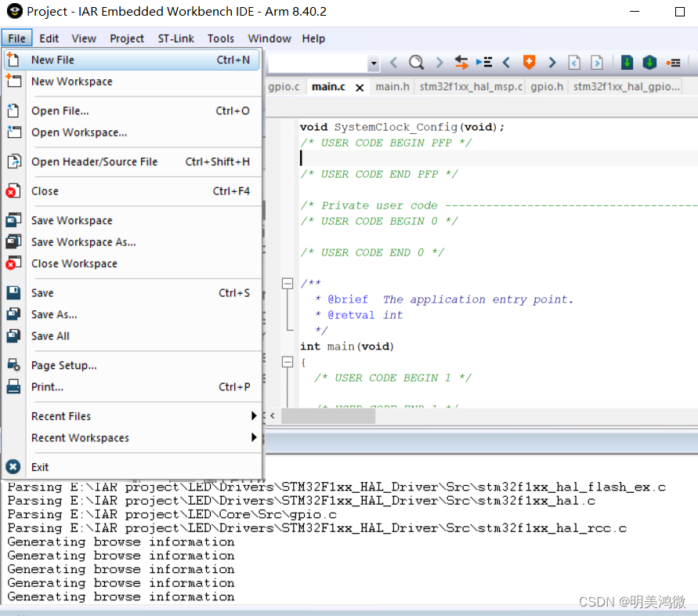The height and width of the screenshot is (616, 698).
Task: Click the Save Workspace As icon
Action: click(x=13, y=241)
